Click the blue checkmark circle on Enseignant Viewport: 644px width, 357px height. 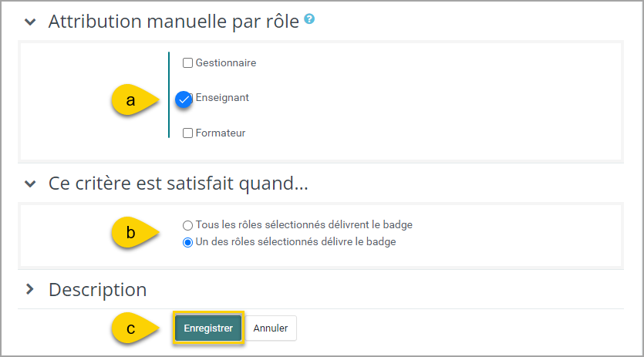tap(184, 99)
